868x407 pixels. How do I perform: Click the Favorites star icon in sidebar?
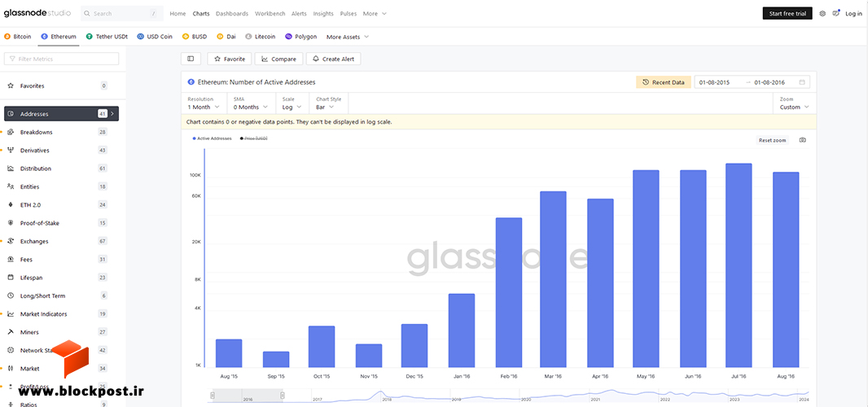[x=11, y=85]
